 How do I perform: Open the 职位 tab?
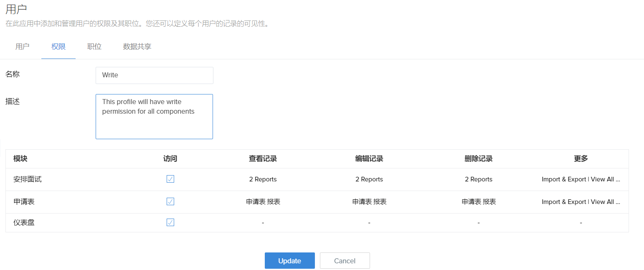click(x=94, y=46)
